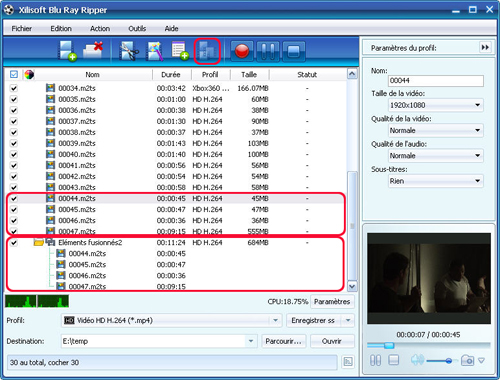Click the HD icon in Profil field

[69, 320]
